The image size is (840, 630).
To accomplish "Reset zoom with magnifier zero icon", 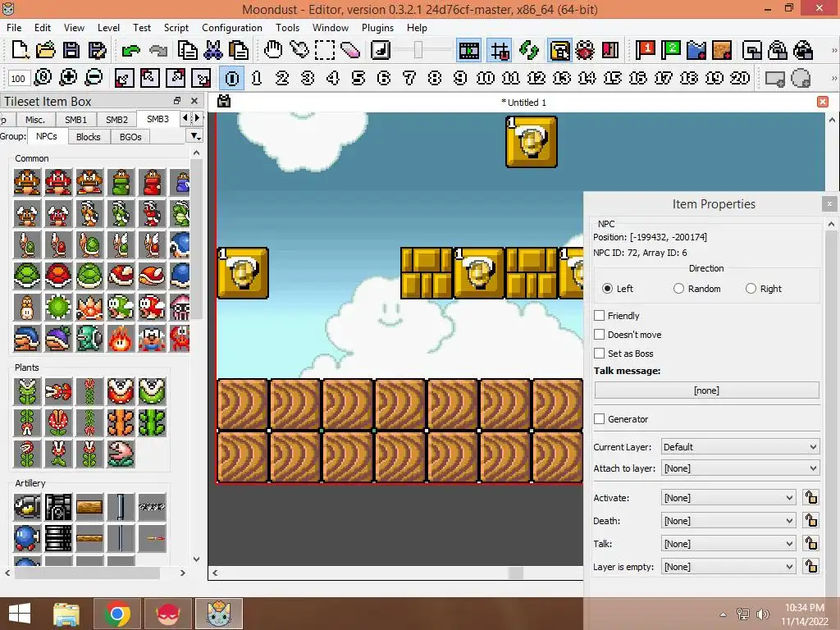I will coord(43,78).
